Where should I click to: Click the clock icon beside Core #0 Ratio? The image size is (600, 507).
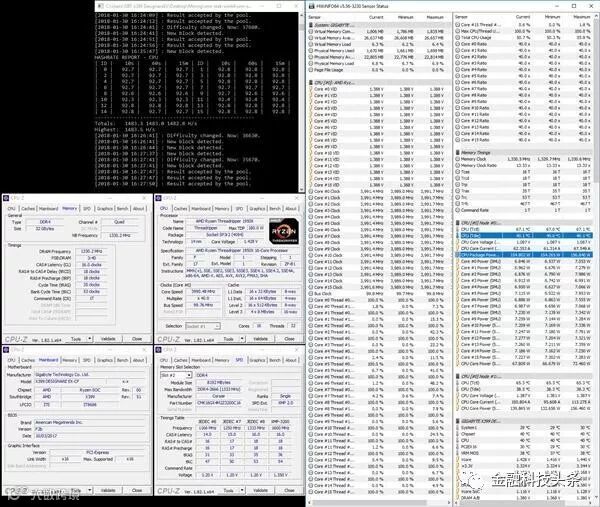click(458, 44)
